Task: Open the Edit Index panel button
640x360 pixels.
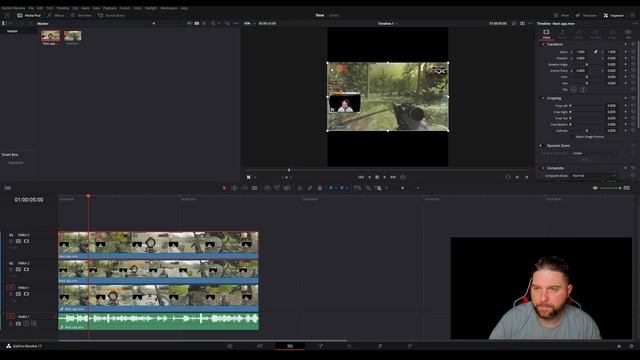Action: pos(81,15)
